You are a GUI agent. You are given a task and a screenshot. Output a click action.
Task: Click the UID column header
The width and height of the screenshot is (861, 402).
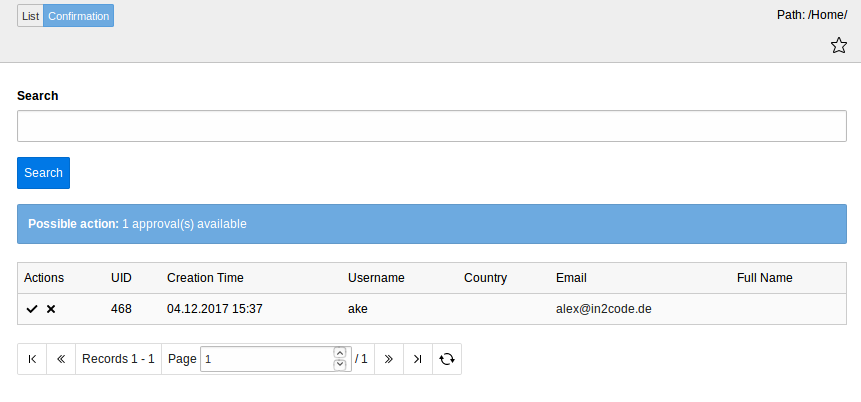tap(121, 278)
